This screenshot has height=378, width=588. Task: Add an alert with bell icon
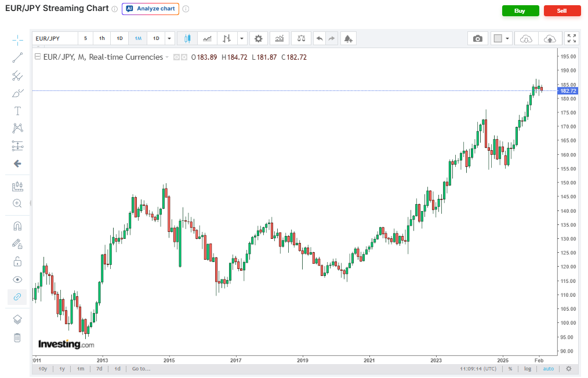pyautogui.click(x=348, y=39)
